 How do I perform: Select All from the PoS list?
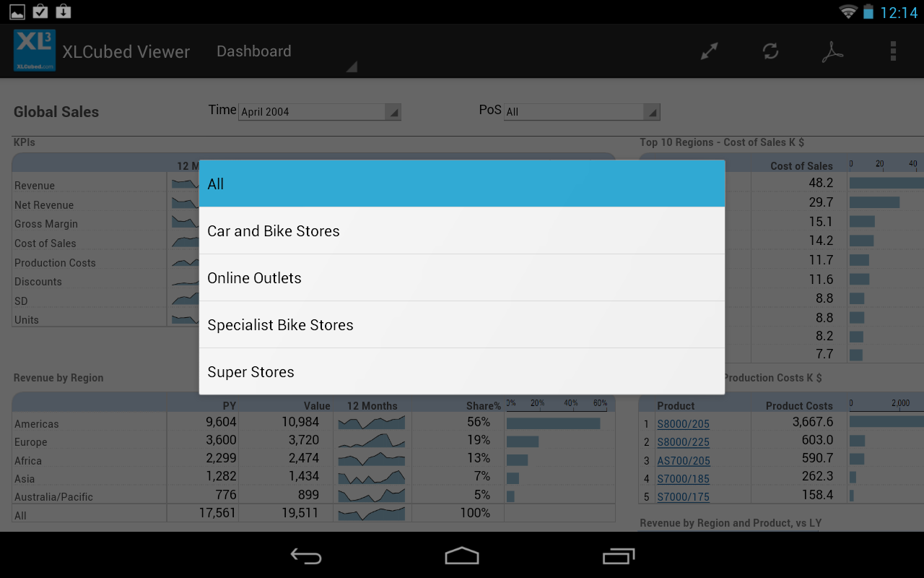[462, 184]
